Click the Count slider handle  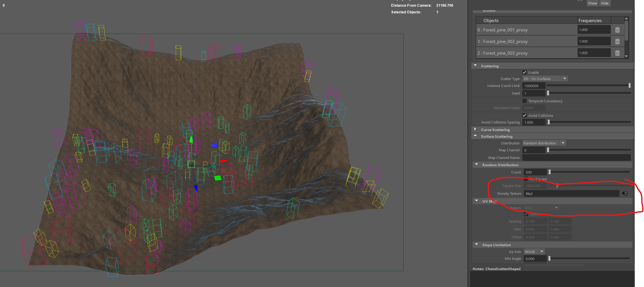[x=550, y=172]
